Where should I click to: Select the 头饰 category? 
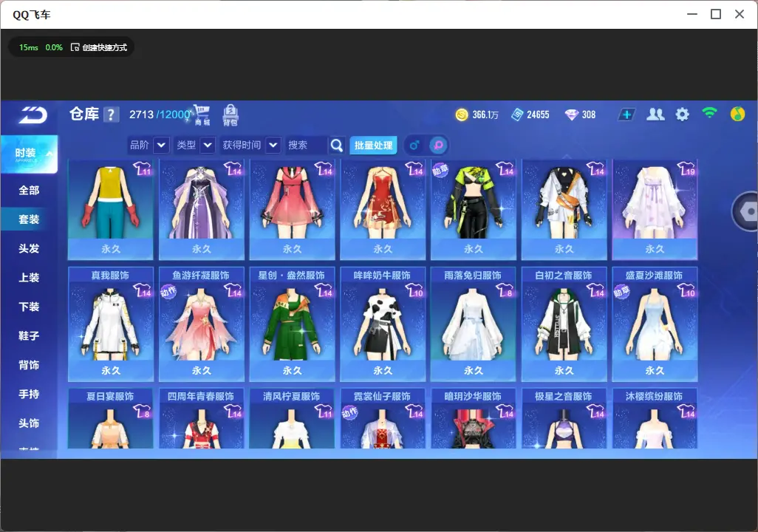coord(29,423)
